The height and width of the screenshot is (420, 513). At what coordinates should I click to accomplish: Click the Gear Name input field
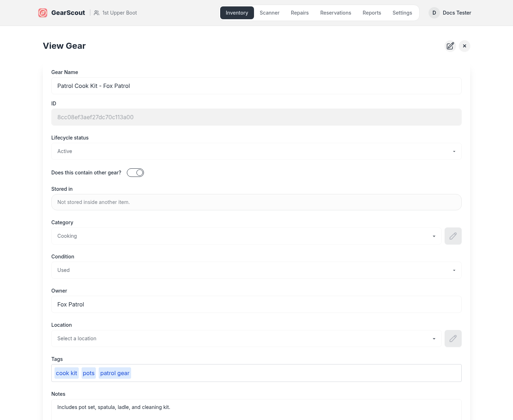(x=256, y=86)
